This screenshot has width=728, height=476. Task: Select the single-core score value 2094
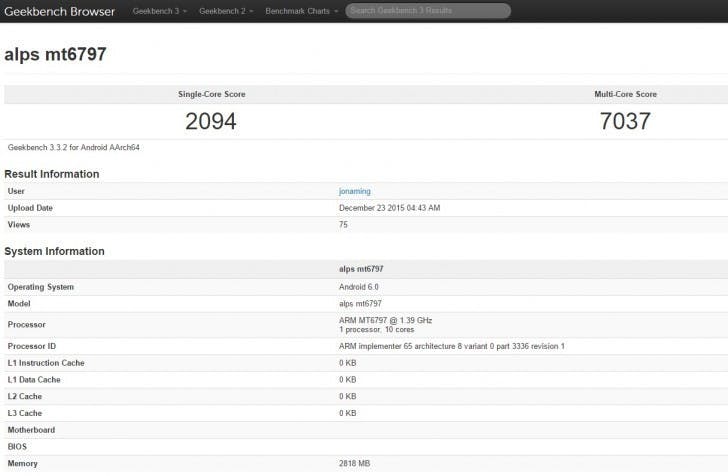click(x=211, y=121)
